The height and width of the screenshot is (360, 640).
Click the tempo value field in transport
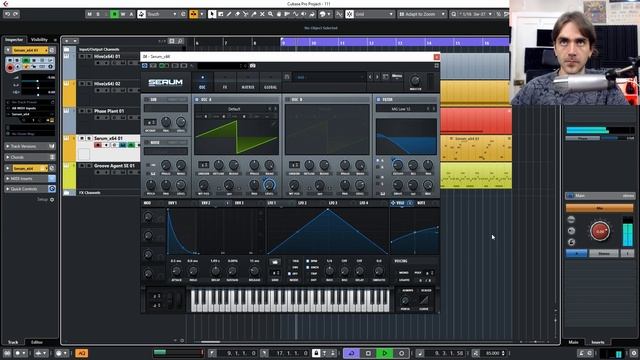tap(493, 353)
